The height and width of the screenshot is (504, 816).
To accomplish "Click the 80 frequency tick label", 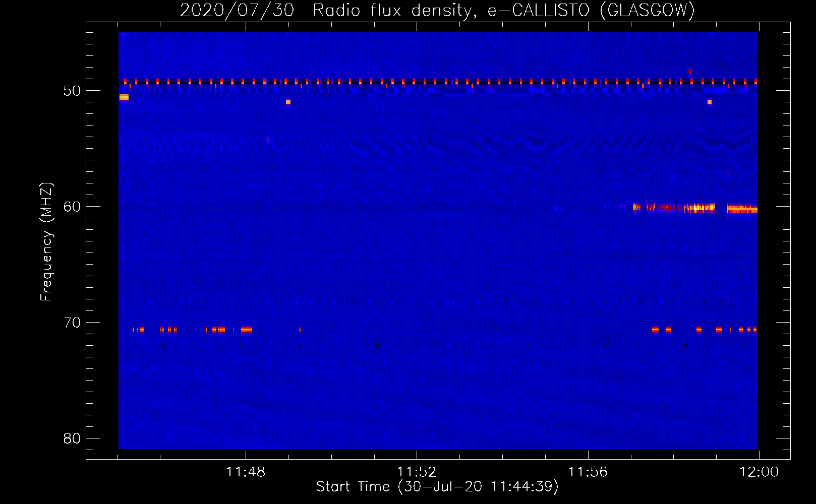I will tap(72, 438).
